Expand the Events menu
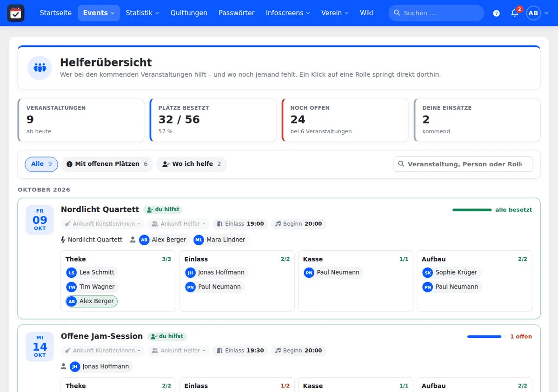Image resolution: width=558 pixels, height=392 pixels. point(99,13)
